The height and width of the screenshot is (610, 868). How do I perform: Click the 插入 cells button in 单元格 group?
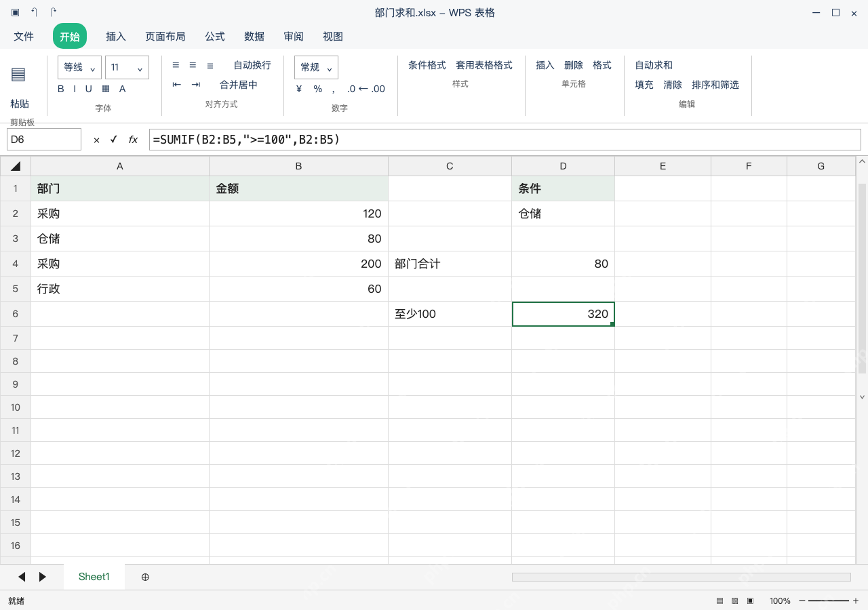pyautogui.click(x=545, y=65)
